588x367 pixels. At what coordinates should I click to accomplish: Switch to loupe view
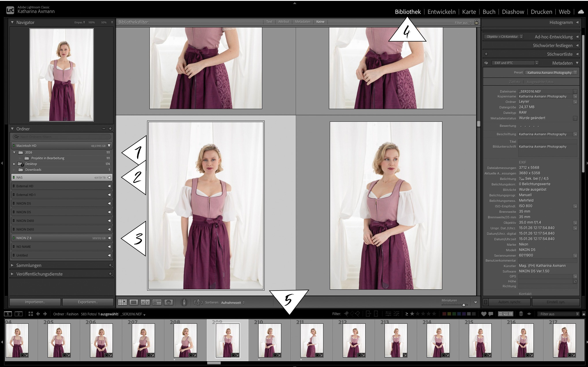pyautogui.click(x=134, y=302)
